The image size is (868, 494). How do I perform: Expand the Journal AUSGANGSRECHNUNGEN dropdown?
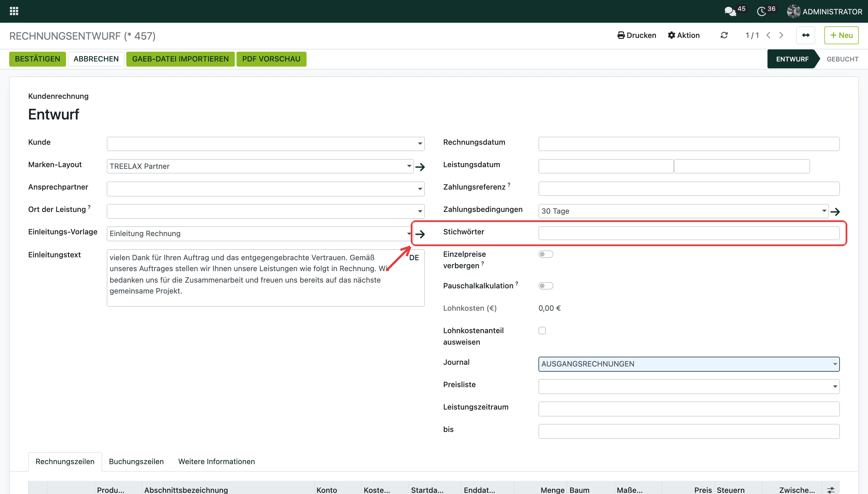pyautogui.click(x=835, y=364)
